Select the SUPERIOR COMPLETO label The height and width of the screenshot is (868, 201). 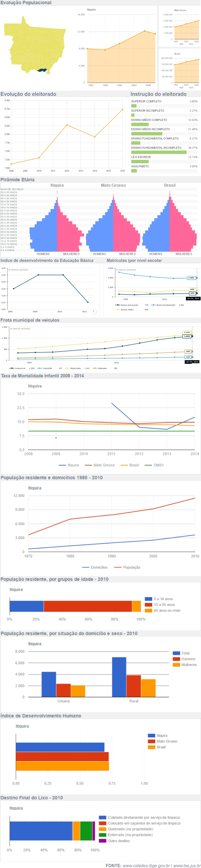point(146,101)
